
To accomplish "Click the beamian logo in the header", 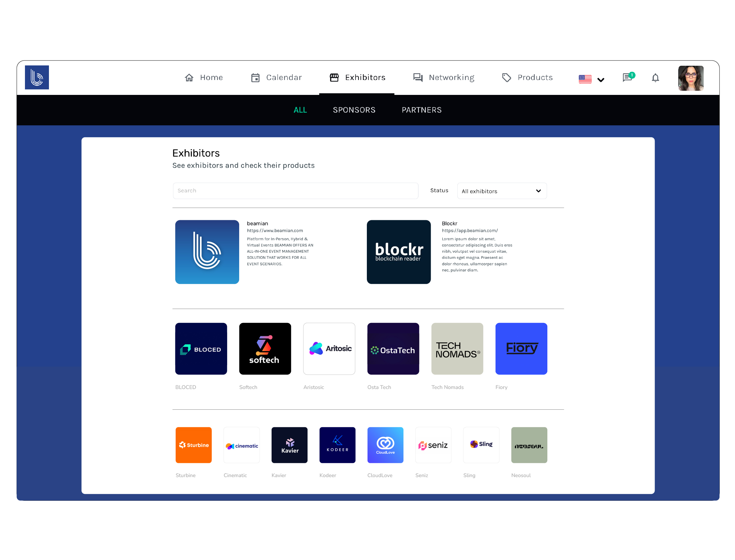I will 37,77.
